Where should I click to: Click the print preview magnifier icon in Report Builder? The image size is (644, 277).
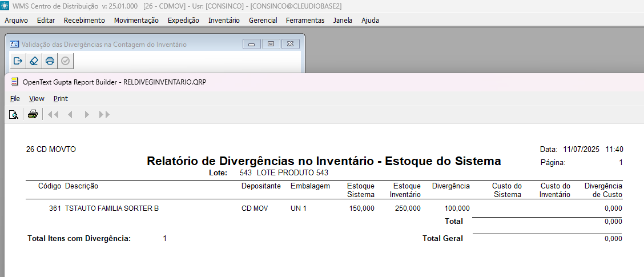(14, 115)
